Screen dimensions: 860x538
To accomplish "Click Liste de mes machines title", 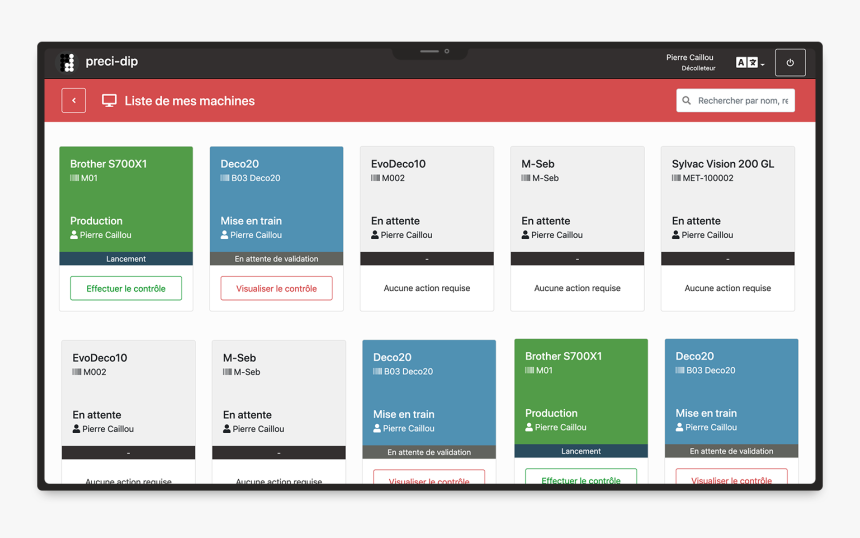I will coord(189,101).
